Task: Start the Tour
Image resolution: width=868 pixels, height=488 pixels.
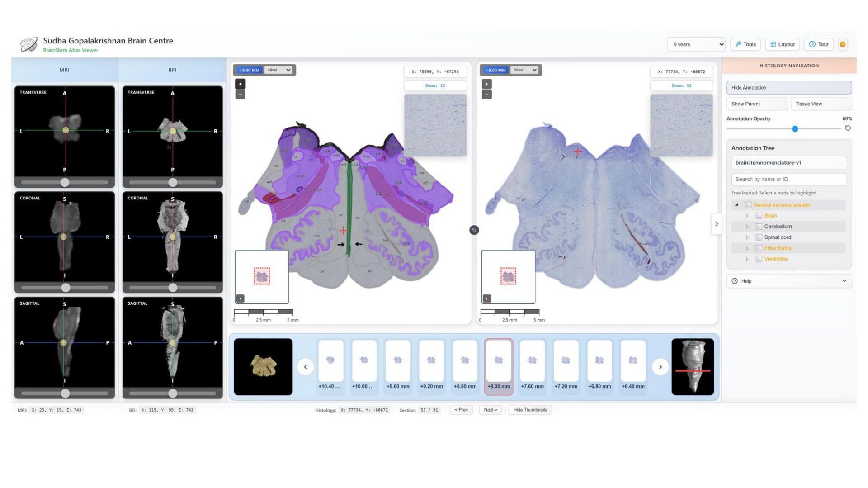Action: (x=819, y=44)
